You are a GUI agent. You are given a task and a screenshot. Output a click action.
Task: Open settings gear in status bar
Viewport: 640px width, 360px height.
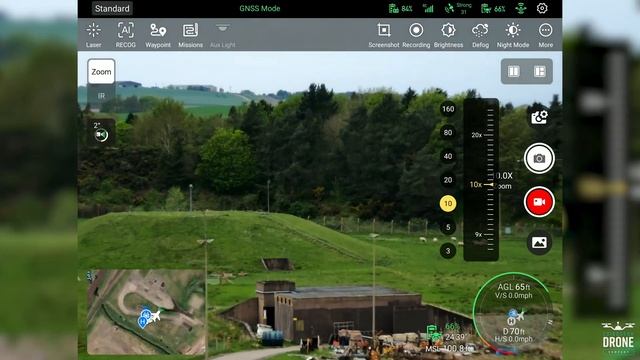point(542,8)
